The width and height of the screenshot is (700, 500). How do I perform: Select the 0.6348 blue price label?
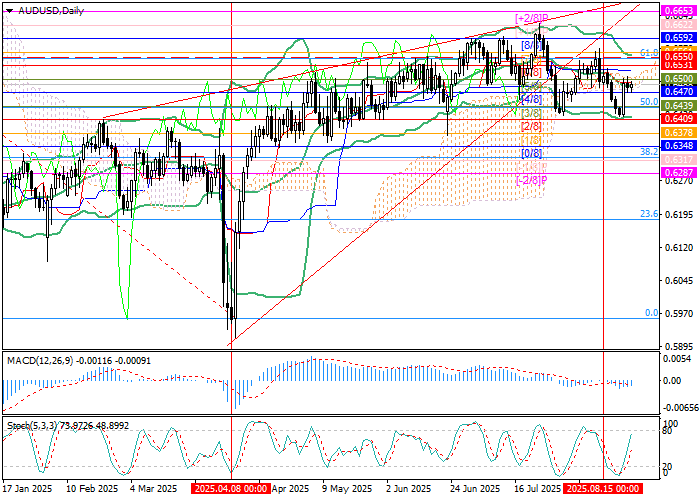[679, 146]
